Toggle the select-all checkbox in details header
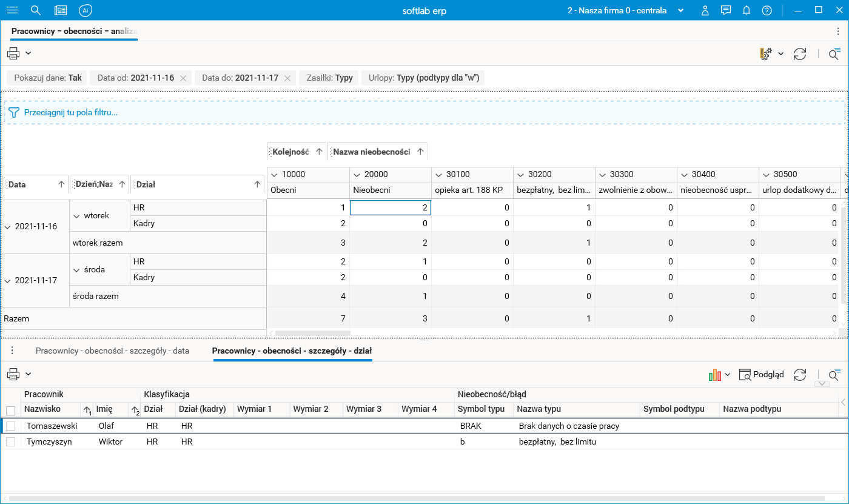Image resolution: width=849 pixels, height=504 pixels. coord(10,410)
